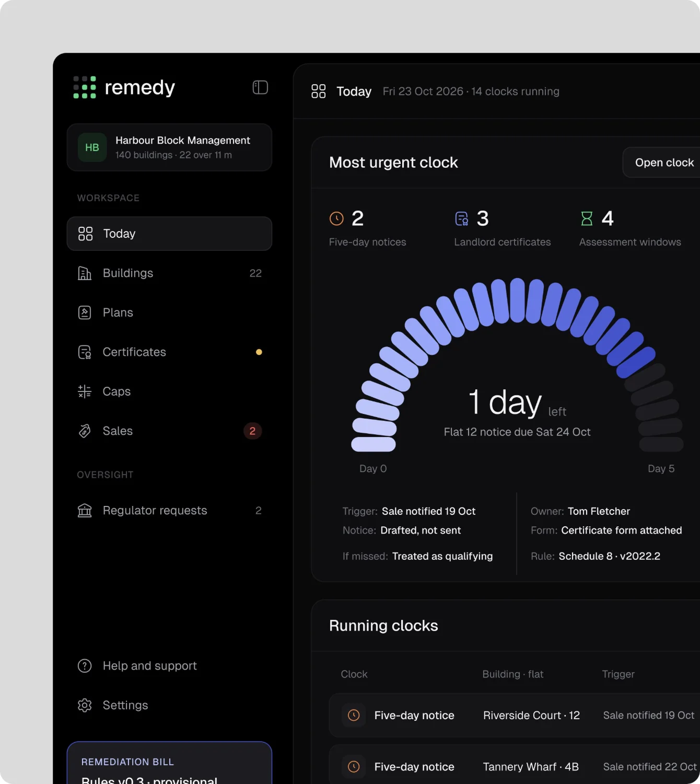Navigate to the Certificates section
700x784 pixels.
(169, 352)
